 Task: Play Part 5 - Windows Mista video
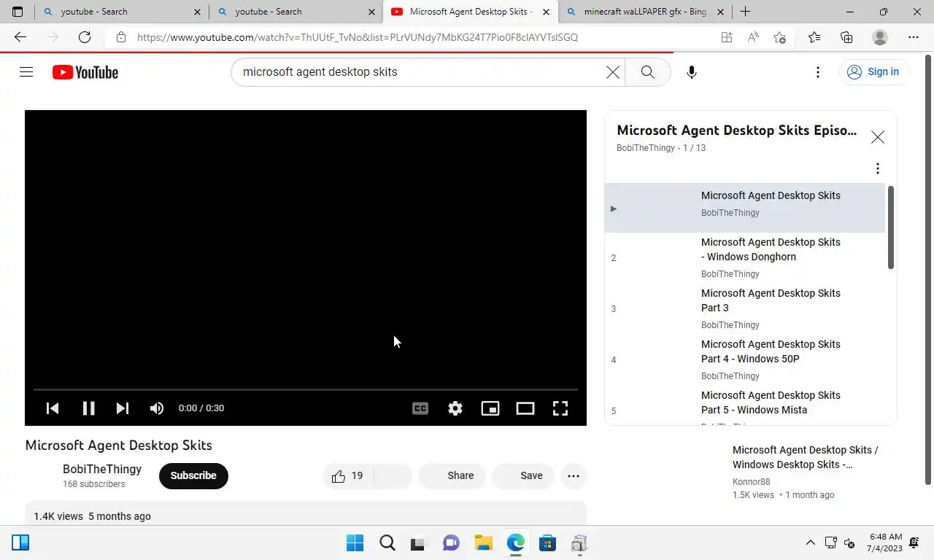point(745,407)
